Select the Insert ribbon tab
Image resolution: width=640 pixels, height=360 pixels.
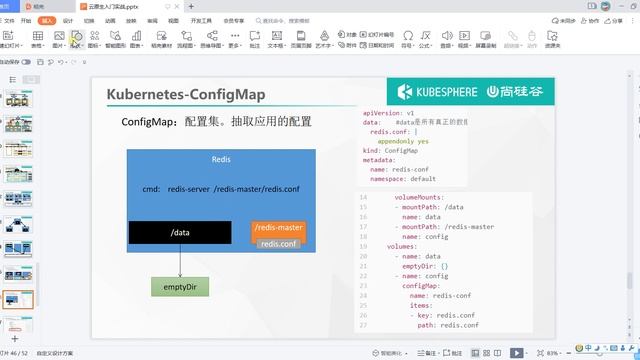point(47,20)
